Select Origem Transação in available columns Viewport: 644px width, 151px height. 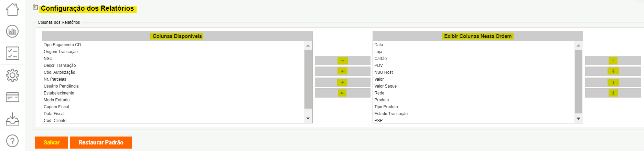pyautogui.click(x=173, y=52)
